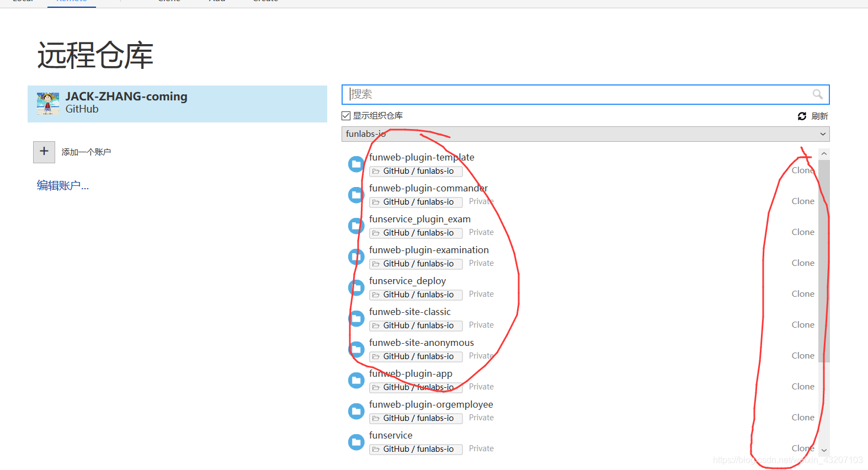Click the repo icon for funweb-plugin-app
868x470 pixels.
click(x=356, y=380)
